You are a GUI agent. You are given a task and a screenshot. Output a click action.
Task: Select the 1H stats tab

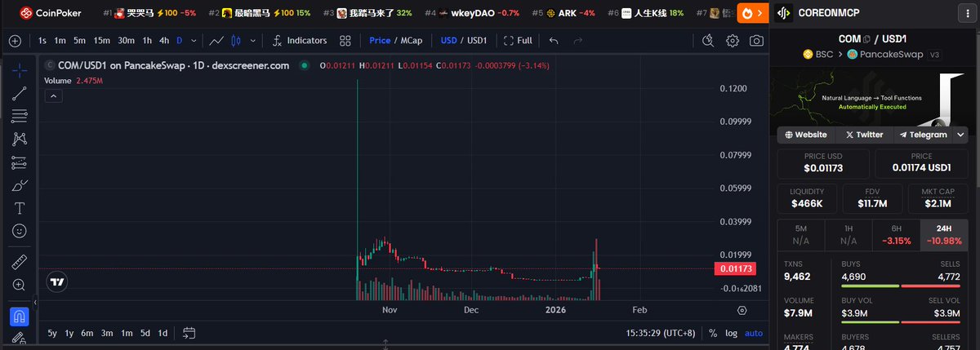(x=849, y=234)
